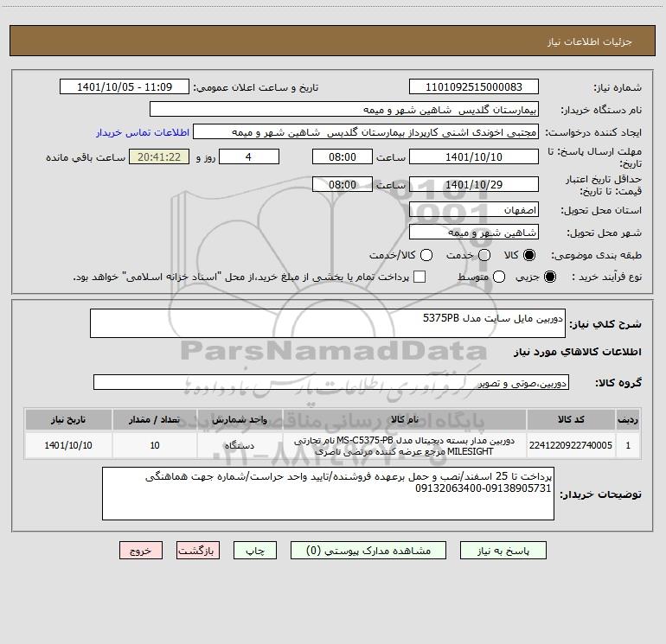
Task: Click the پاسخ به نیاز button
Action: tap(503, 551)
